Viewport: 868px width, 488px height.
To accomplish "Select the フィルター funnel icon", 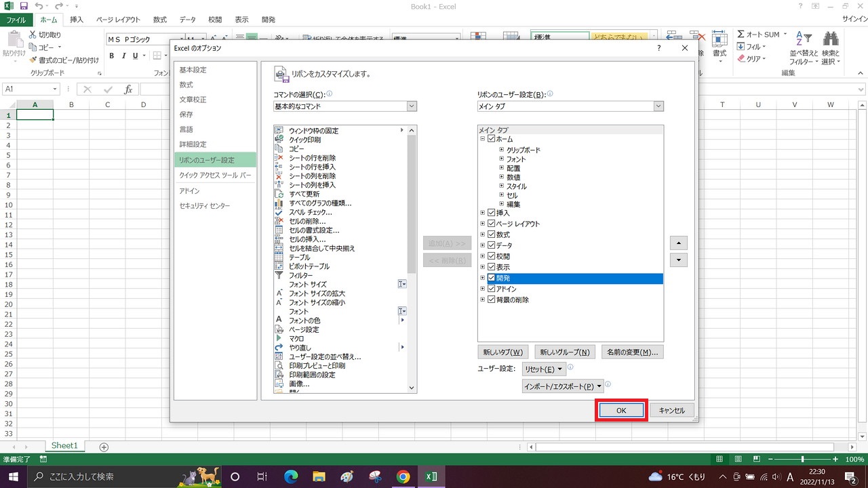I will pyautogui.click(x=278, y=275).
